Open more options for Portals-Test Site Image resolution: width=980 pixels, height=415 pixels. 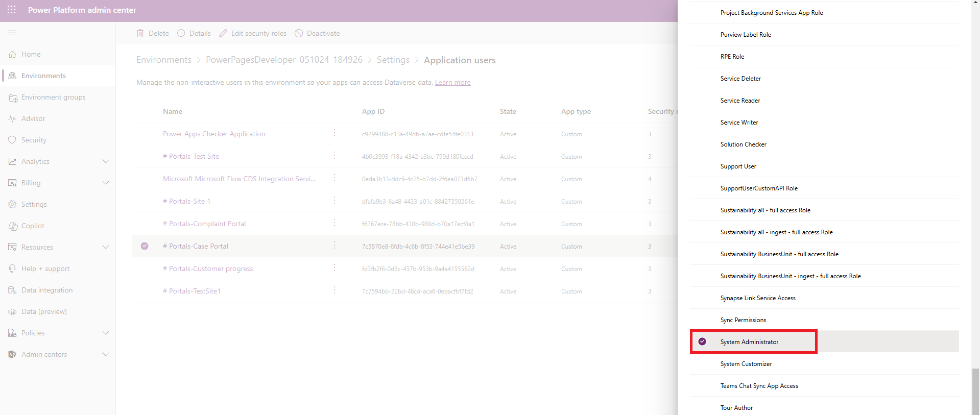click(334, 156)
